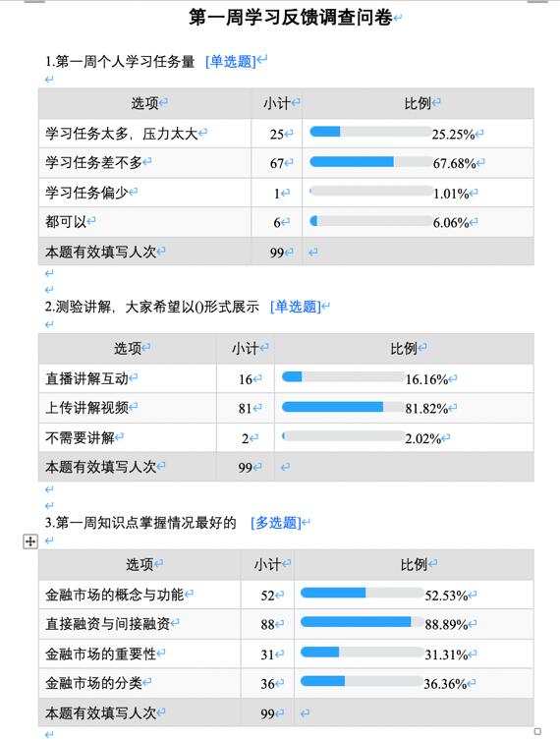Click the document title 第一周学习反馈调查问卷
This screenshot has height=740, width=560.
click(x=291, y=18)
